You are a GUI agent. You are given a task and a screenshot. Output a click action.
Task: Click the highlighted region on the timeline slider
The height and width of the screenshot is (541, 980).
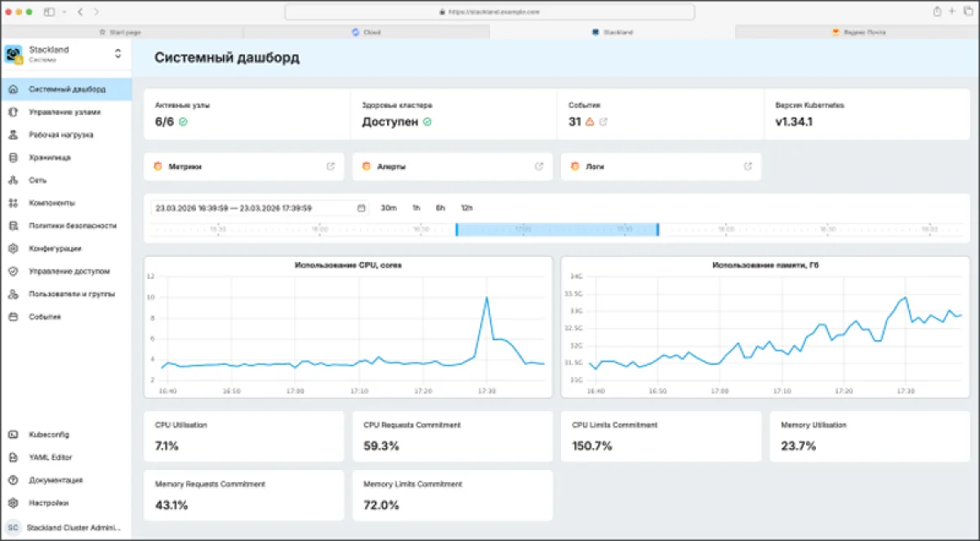click(557, 229)
